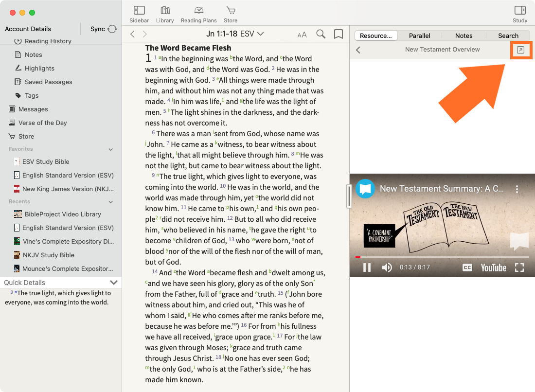Pause the YouTube video

pyautogui.click(x=367, y=267)
